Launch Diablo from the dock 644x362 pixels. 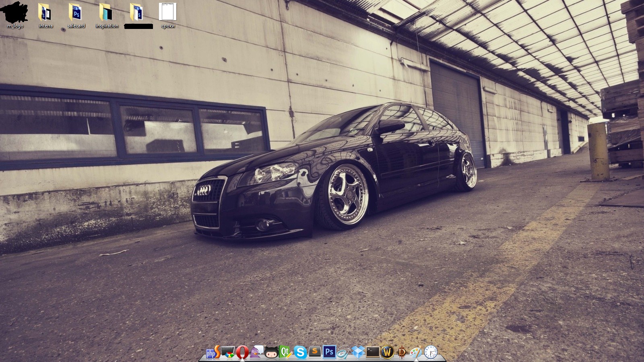coord(402,352)
